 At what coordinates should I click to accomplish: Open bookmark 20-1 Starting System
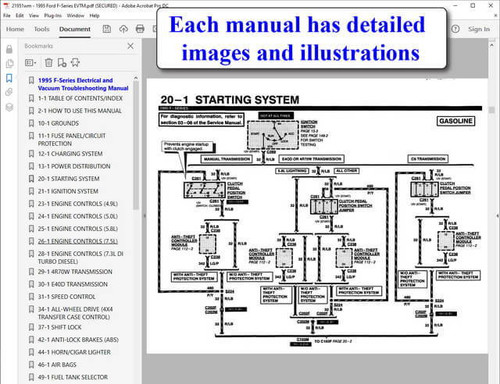[x=68, y=179]
